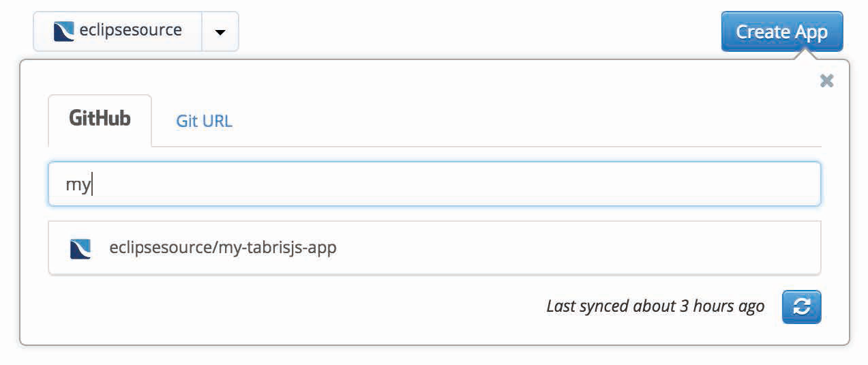Click the eclipsesource logo in the account selector
Viewport: 868px width, 365px height.
(64, 31)
